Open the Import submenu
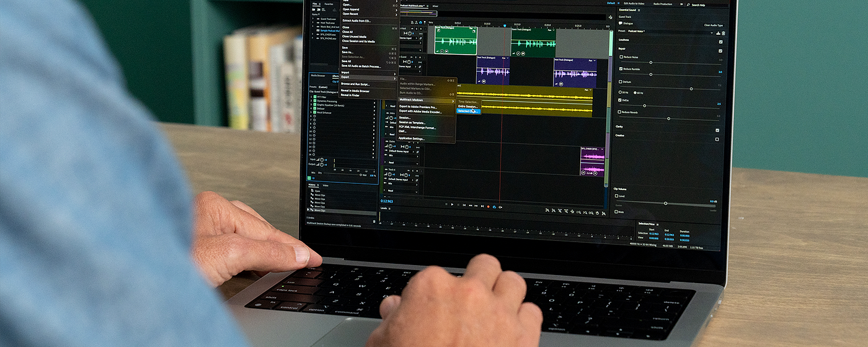 [x=369, y=72]
